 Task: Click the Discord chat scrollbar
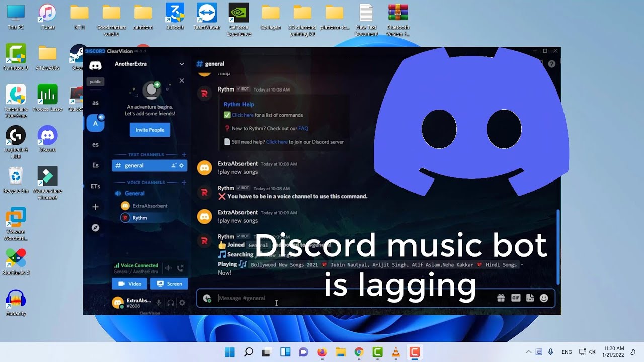coord(558,246)
